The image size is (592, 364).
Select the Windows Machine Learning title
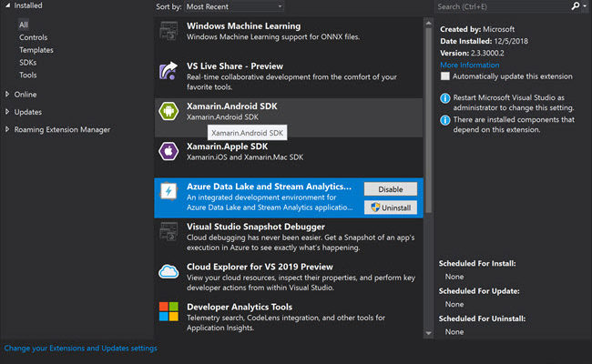point(243,26)
